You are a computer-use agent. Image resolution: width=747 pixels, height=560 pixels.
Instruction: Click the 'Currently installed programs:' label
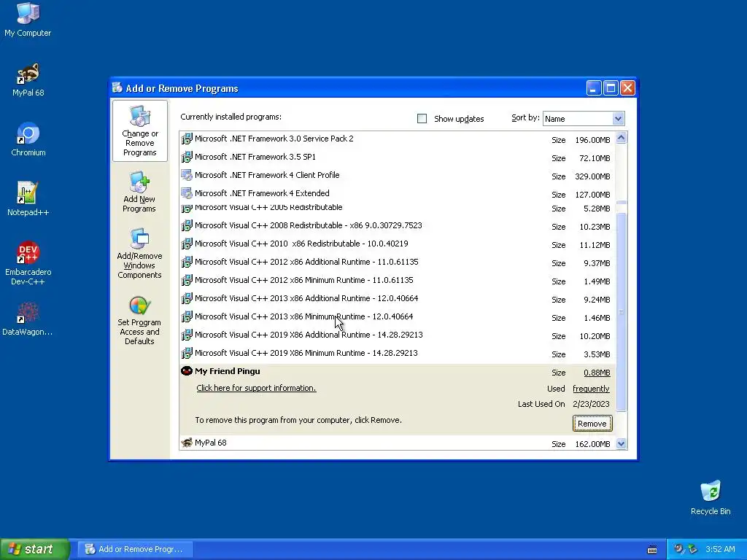click(231, 117)
